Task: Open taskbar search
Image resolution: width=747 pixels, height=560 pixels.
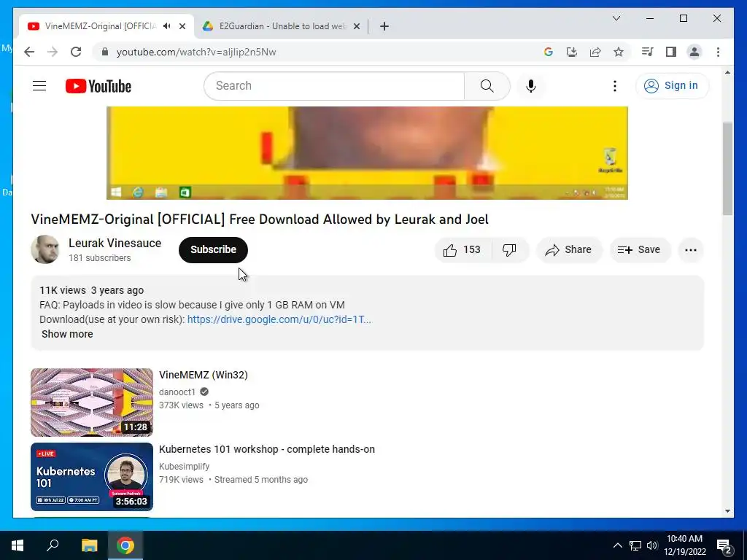Action: coord(53,545)
